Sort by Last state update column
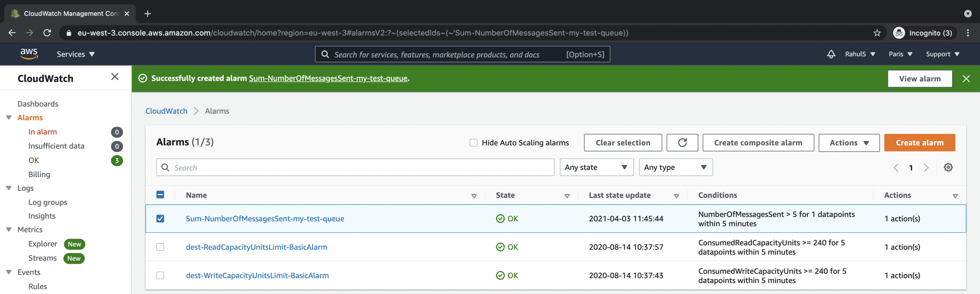 click(x=676, y=196)
